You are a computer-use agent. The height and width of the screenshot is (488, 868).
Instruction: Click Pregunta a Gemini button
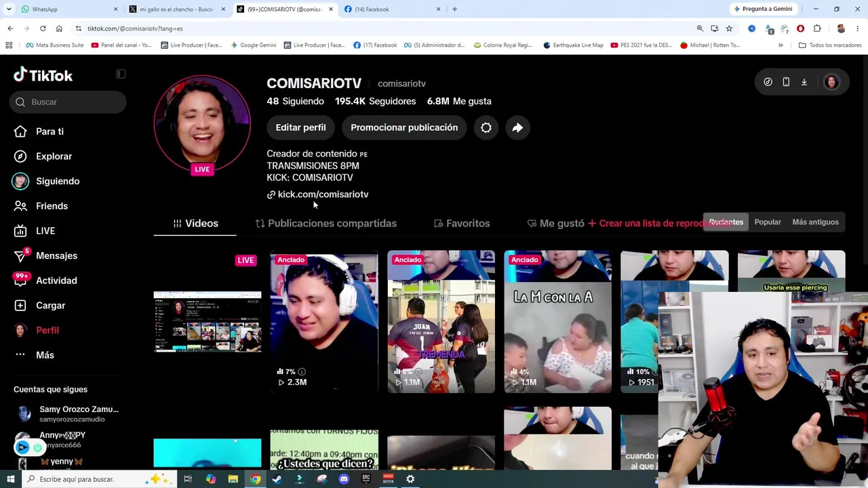763,9
